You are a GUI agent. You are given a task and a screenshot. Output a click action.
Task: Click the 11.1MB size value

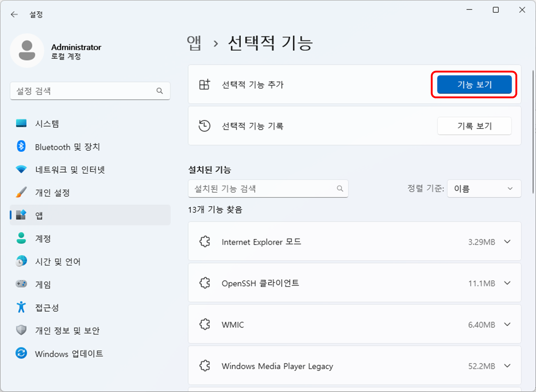point(482,283)
